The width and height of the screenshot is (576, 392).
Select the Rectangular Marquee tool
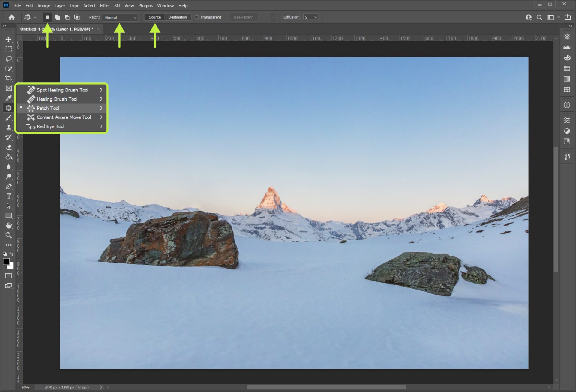click(9, 49)
